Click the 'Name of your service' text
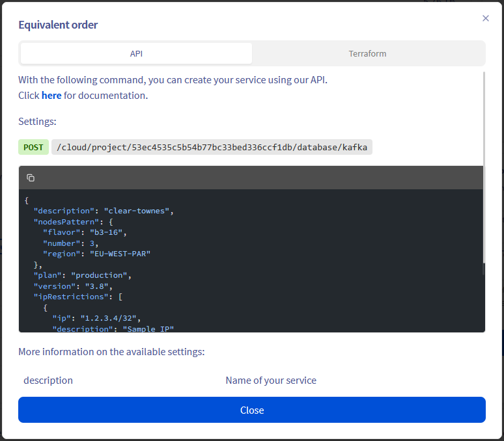This screenshot has height=441, width=504. 271,380
